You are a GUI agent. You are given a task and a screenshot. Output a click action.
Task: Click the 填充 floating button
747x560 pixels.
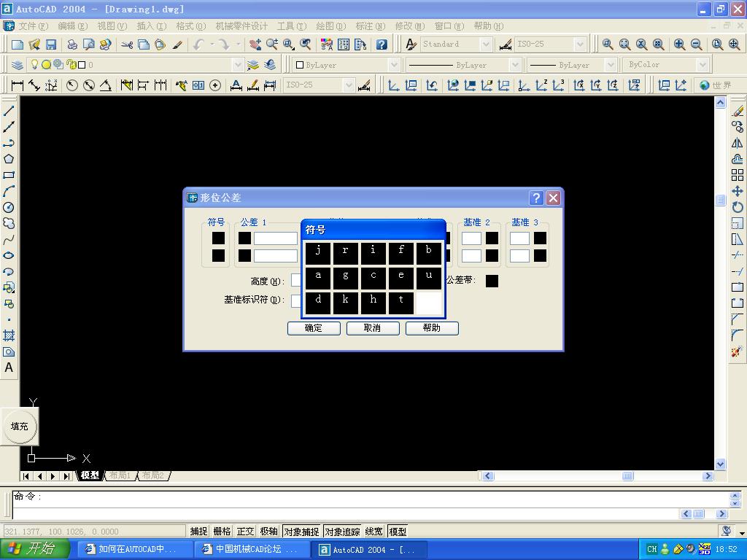tap(20, 426)
